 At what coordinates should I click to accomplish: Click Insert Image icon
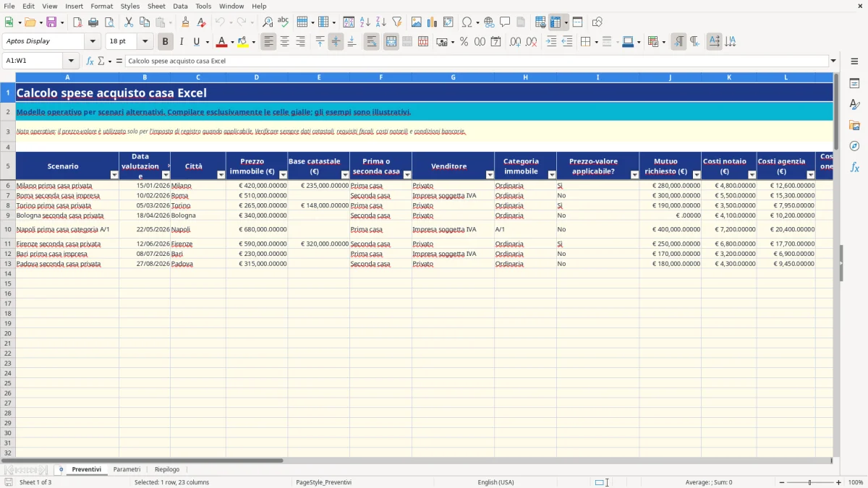pyautogui.click(x=417, y=22)
